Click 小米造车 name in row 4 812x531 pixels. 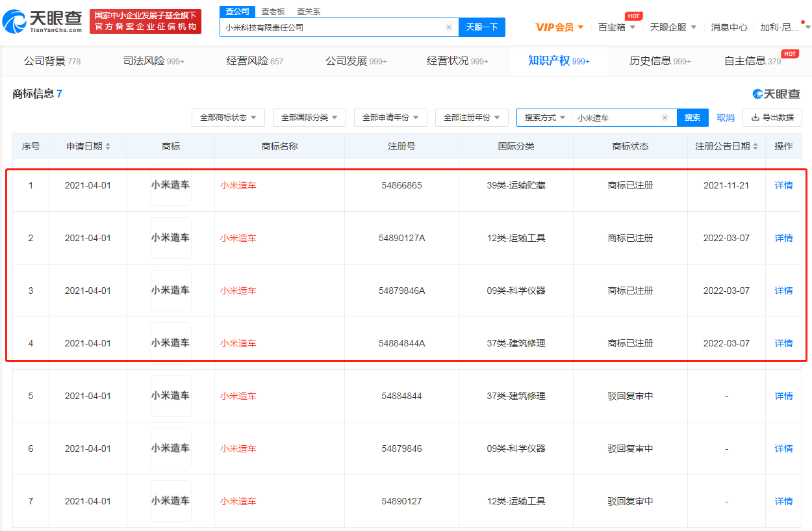click(x=238, y=343)
